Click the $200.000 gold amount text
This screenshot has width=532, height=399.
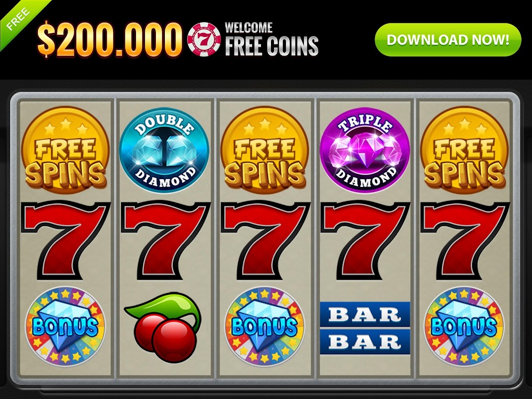pyautogui.click(x=110, y=40)
